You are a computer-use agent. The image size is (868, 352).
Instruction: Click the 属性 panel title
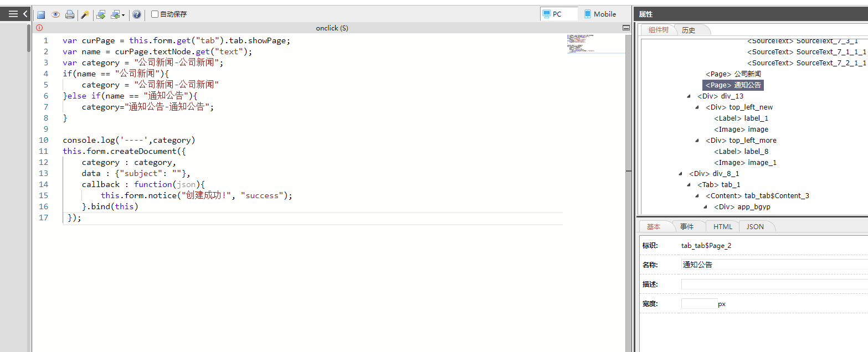pos(646,14)
